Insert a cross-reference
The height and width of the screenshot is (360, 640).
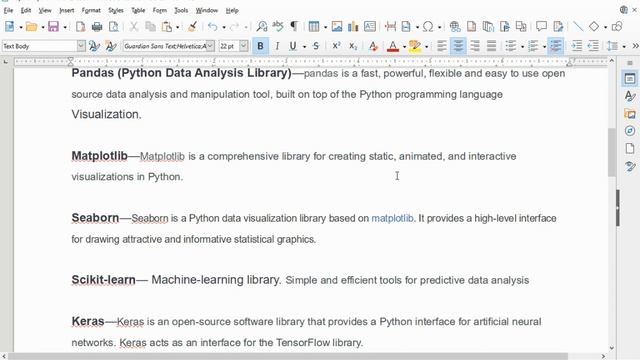tap(521, 27)
